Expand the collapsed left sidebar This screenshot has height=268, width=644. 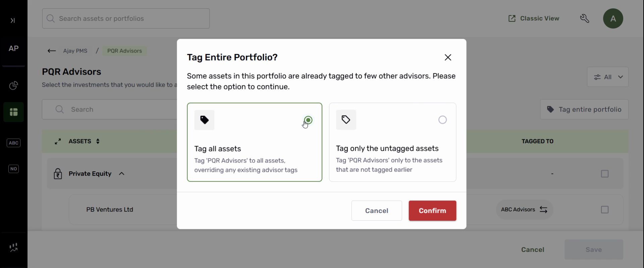(x=13, y=20)
